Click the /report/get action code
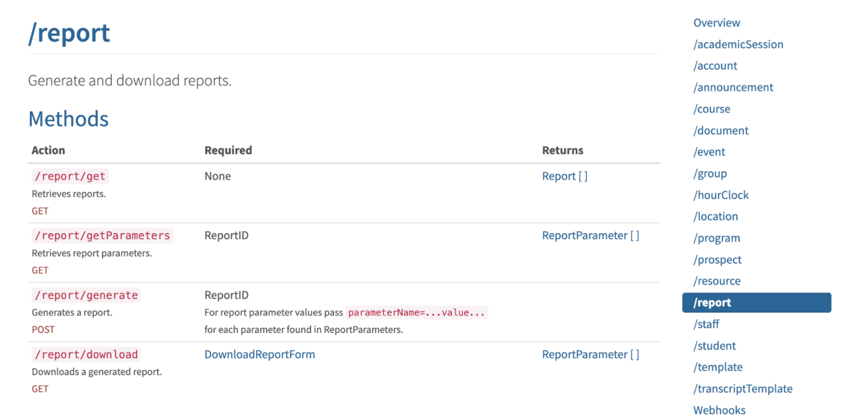The height and width of the screenshot is (420, 868). coord(70,176)
